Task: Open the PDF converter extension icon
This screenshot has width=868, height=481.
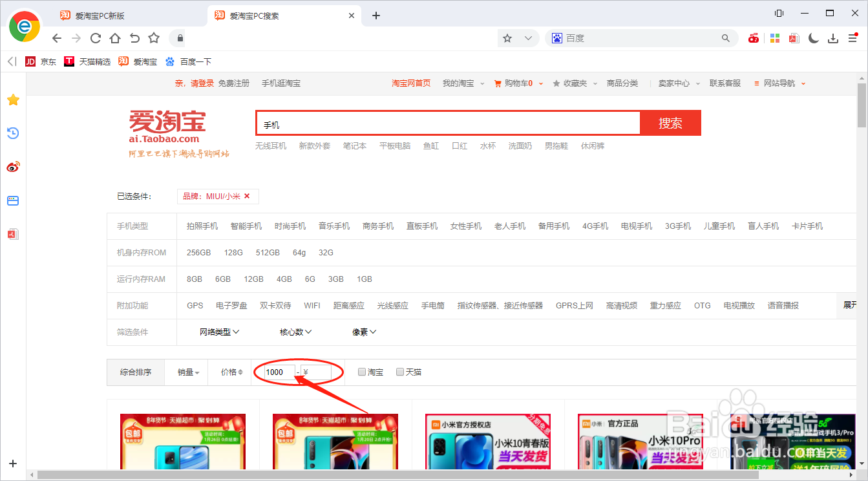Action: coord(794,38)
